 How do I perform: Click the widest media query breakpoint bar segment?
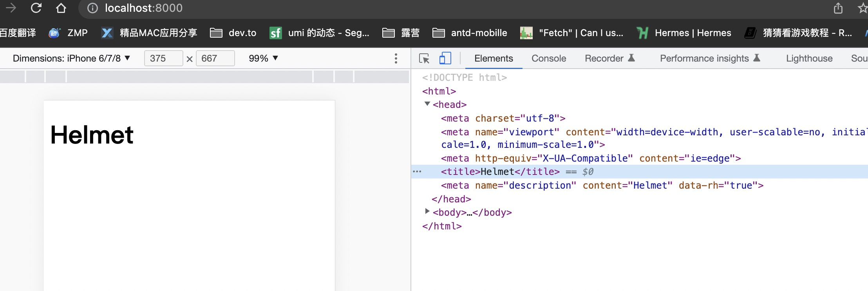[x=190, y=76]
